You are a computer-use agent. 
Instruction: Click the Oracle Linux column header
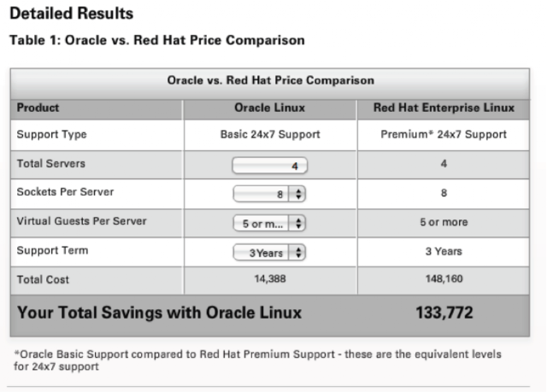pos(270,108)
